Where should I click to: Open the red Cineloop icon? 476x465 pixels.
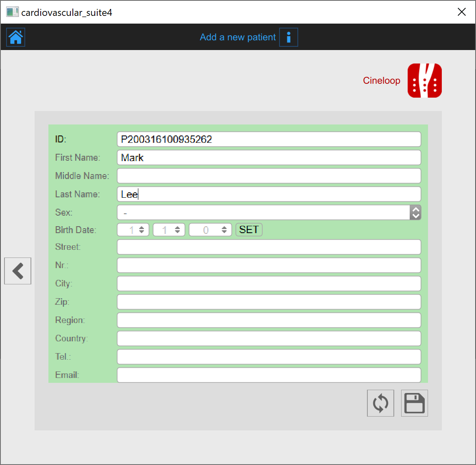[424, 81]
